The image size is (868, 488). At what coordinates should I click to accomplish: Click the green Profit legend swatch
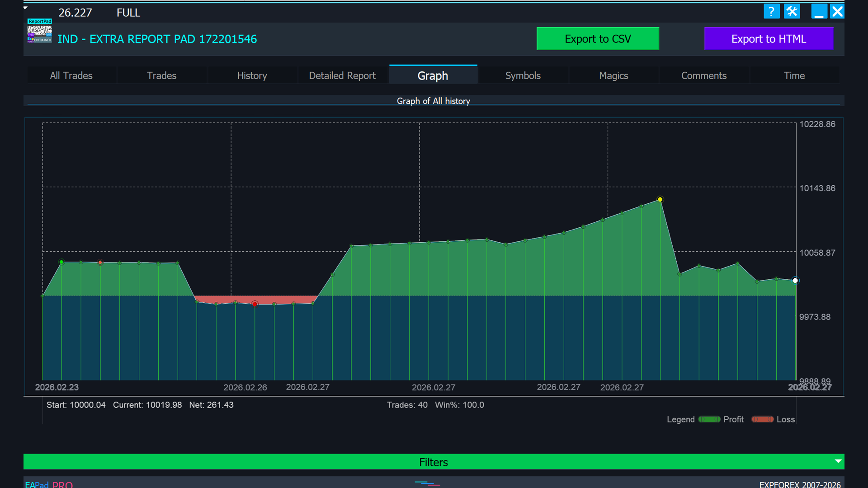(709, 419)
